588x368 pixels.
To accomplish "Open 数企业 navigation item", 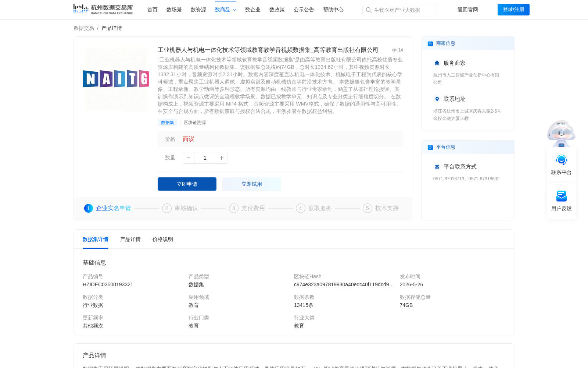I will coord(253,10).
